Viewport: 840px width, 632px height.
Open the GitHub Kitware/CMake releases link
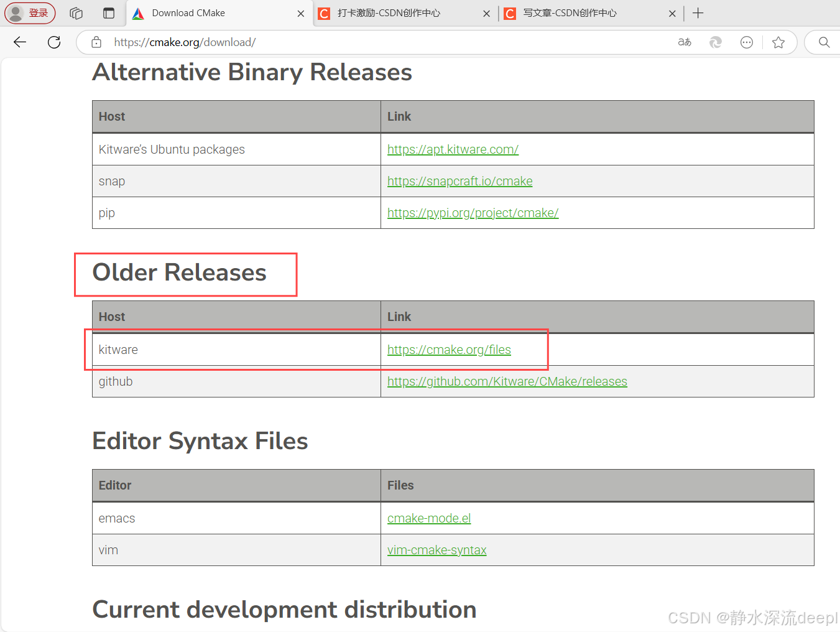click(507, 381)
